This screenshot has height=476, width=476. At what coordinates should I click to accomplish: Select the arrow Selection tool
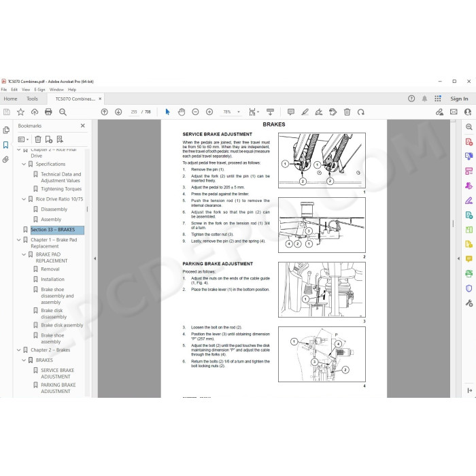click(x=167, y=112)
